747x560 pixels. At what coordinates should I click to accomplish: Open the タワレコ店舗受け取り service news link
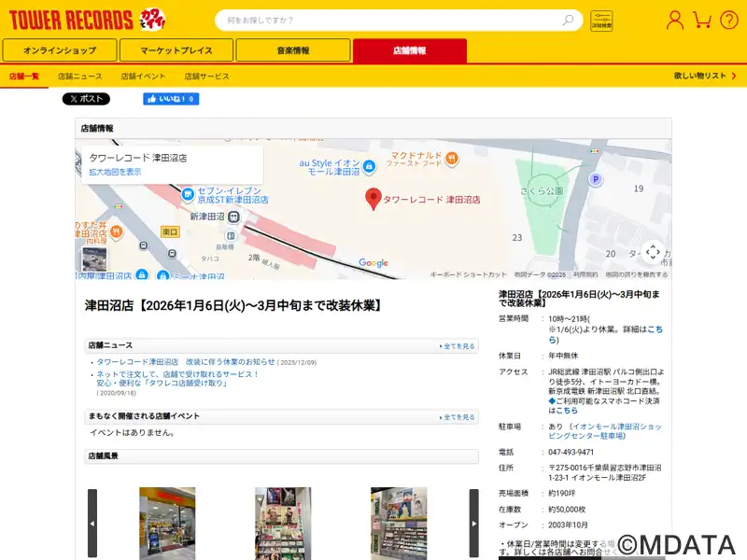pyautogui.click(x=177, y=379)
